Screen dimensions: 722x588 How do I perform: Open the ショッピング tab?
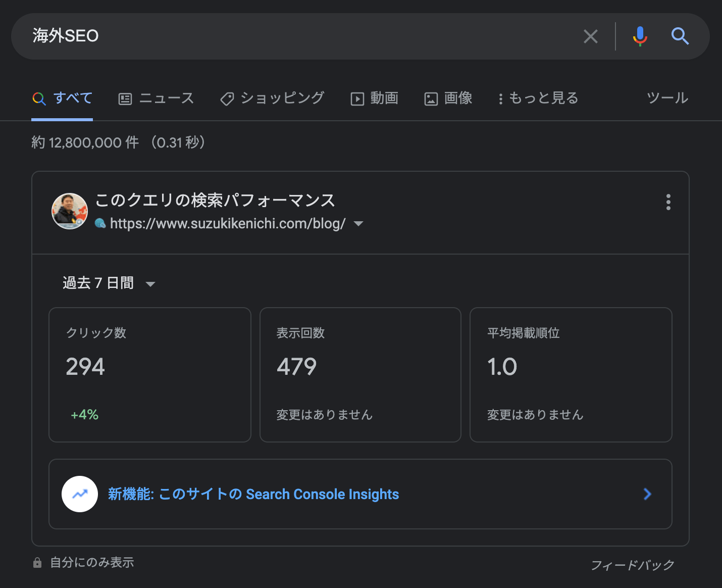[272, 98]
